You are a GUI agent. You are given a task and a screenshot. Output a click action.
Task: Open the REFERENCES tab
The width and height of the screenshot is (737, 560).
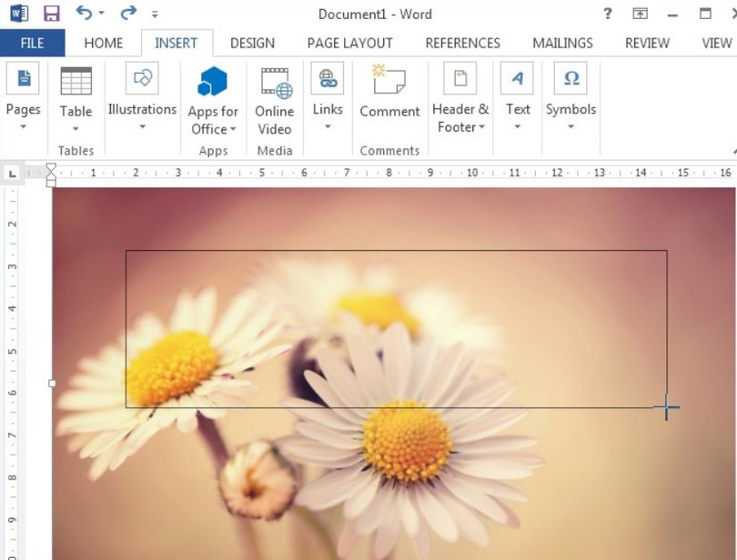pyautogui.click(x=462, y=43)
